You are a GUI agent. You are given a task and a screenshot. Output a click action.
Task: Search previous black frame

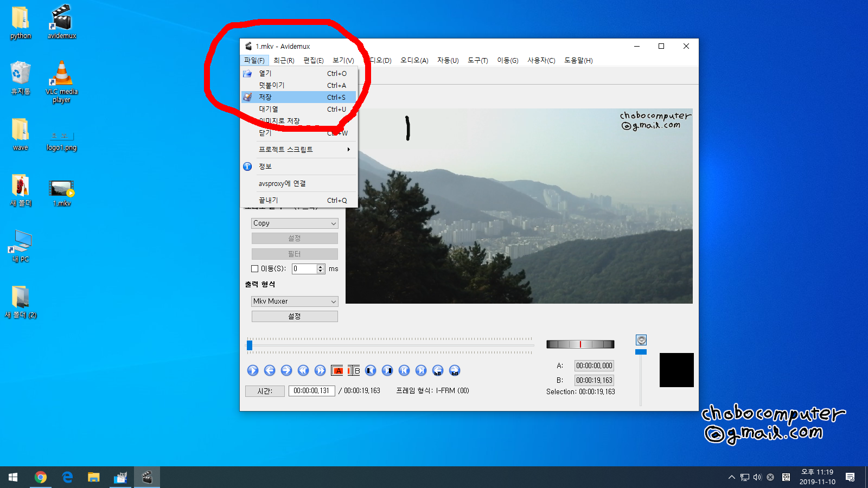click(x=371, y=370)
